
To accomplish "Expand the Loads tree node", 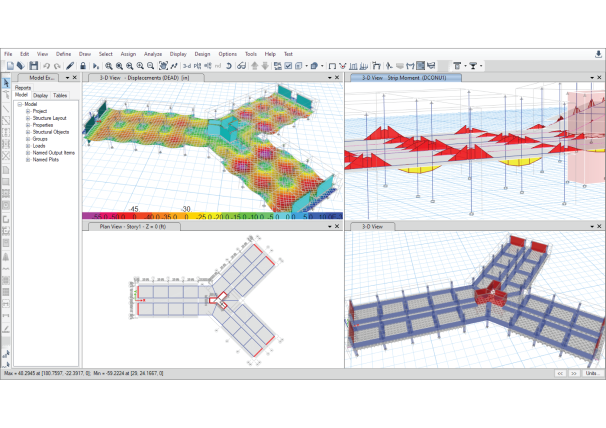I will [x=28, y=146].
